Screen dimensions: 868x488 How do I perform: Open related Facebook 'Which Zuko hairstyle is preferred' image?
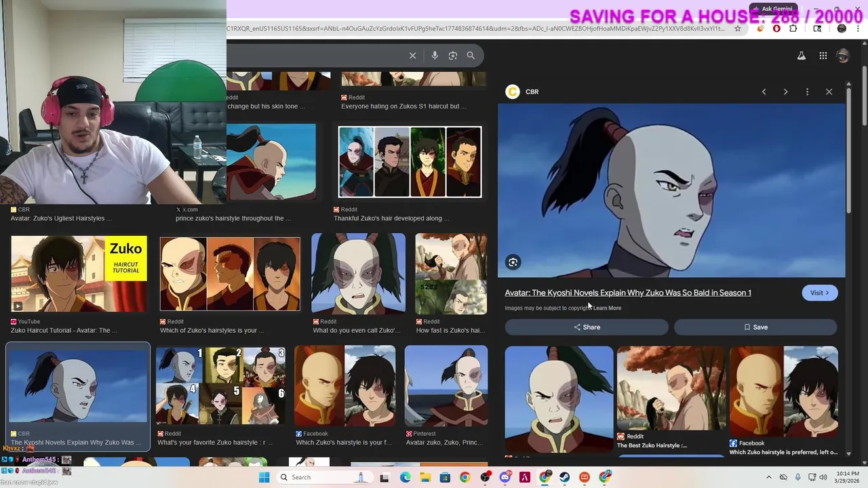[x=784, y=391]
